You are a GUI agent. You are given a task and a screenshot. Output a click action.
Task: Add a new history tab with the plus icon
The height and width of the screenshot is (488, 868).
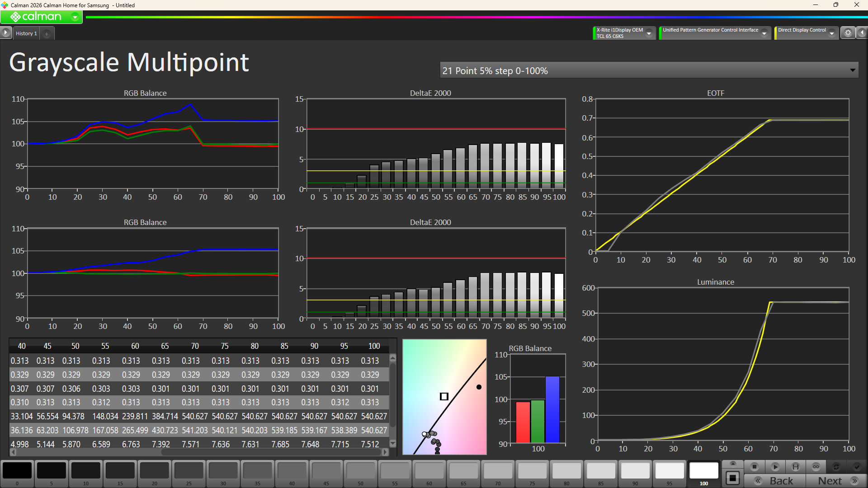pyautogui.click(x=47, y=34)
